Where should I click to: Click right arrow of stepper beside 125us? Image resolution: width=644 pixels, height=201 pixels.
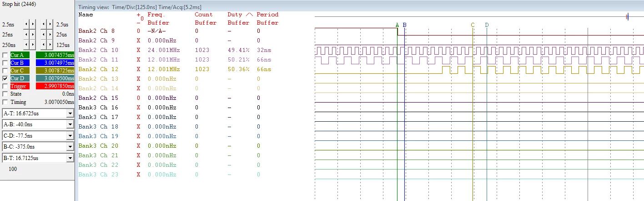(x=50, y=45)
